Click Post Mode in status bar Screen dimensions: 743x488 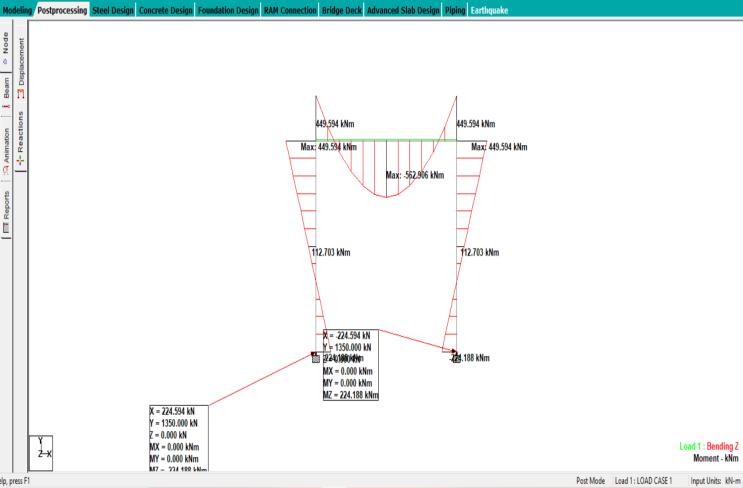(x=590, y=481)
